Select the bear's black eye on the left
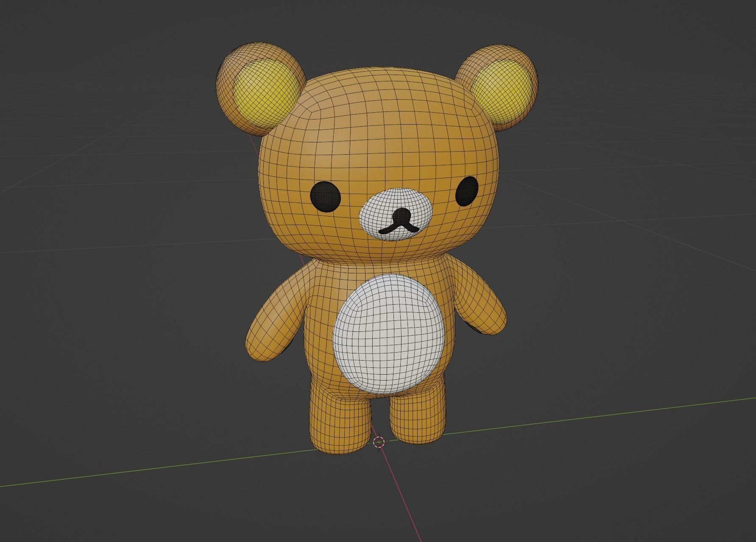The height and width of the screenshot is (542, 756). [x=325, y=196]
